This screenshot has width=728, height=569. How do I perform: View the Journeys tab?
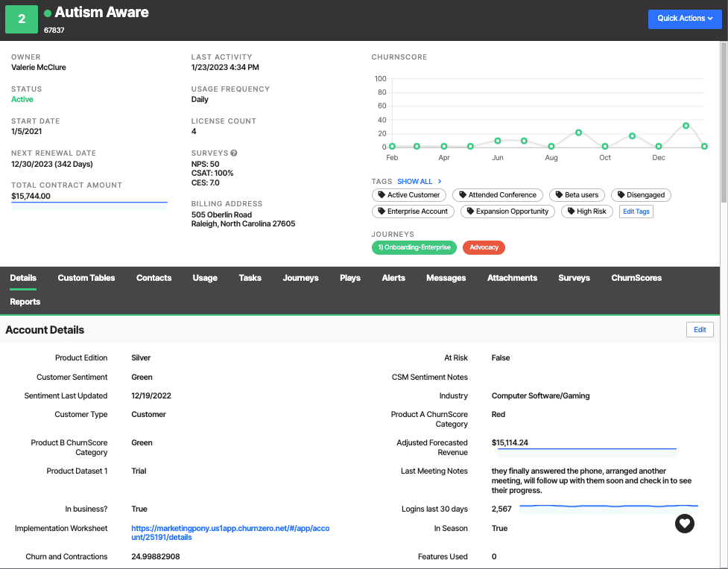coord(300,278)
